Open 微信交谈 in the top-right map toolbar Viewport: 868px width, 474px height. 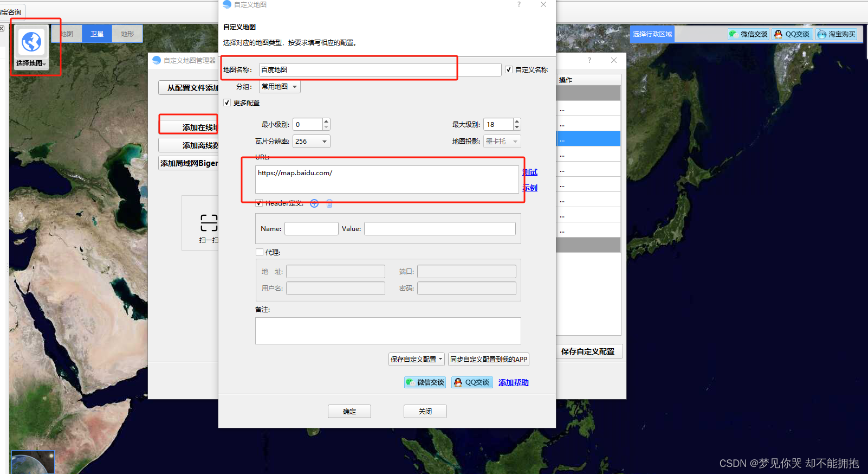(748, 34)
